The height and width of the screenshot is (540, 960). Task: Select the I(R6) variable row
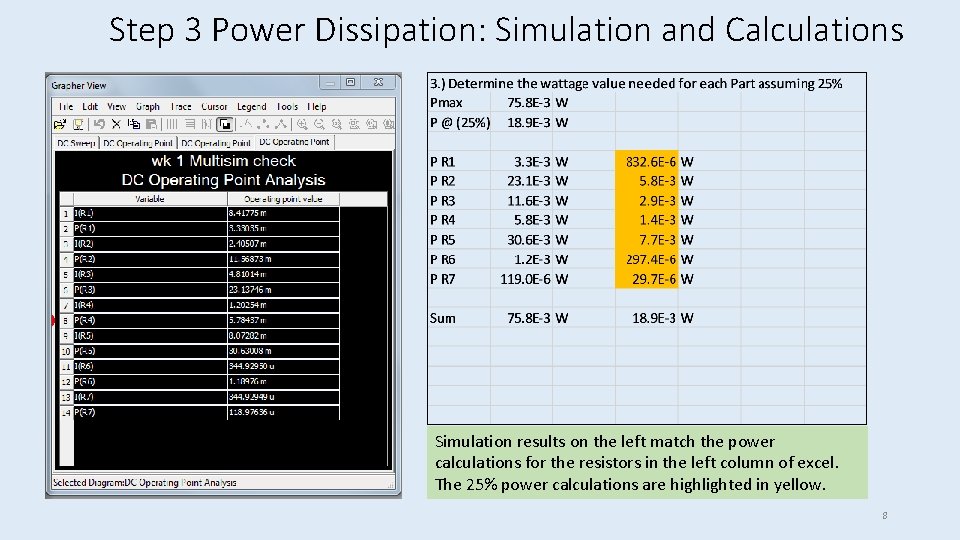150,366
